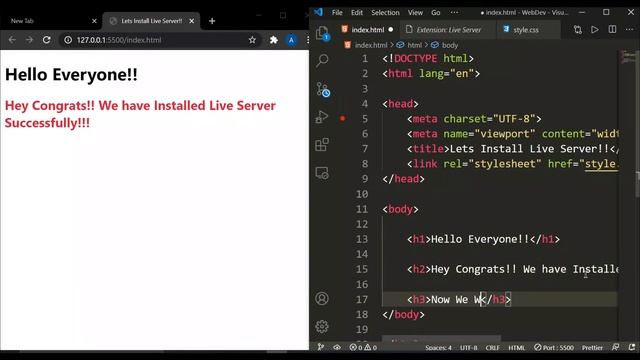Open the Go menu
This screenshot has width=640, height=360.
click(436, 13)
